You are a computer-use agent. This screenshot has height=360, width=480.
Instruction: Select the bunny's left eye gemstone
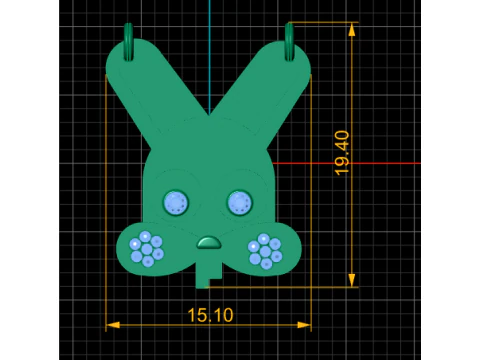click(176, 203)
